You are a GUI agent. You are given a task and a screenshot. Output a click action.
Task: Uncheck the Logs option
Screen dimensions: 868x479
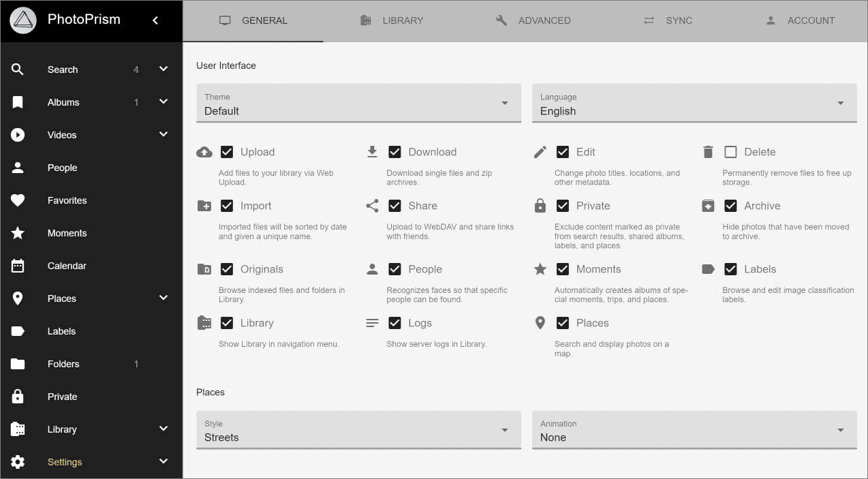395,322
